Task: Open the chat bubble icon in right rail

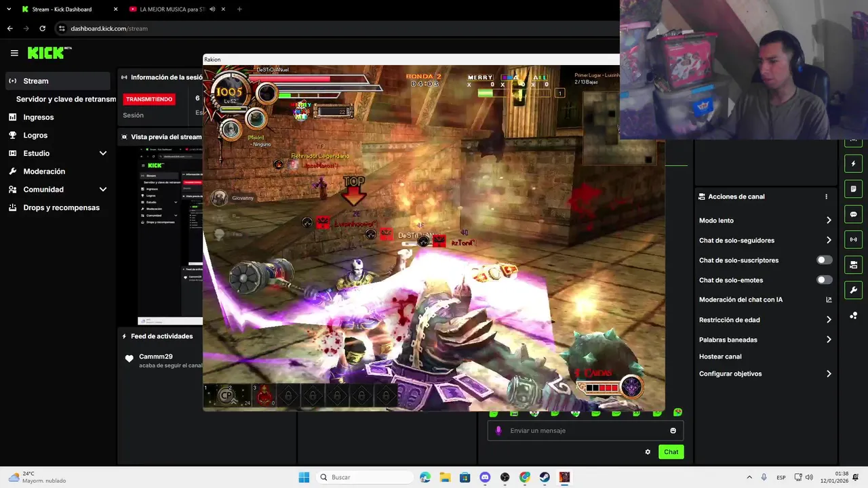Action: point(853,214)
